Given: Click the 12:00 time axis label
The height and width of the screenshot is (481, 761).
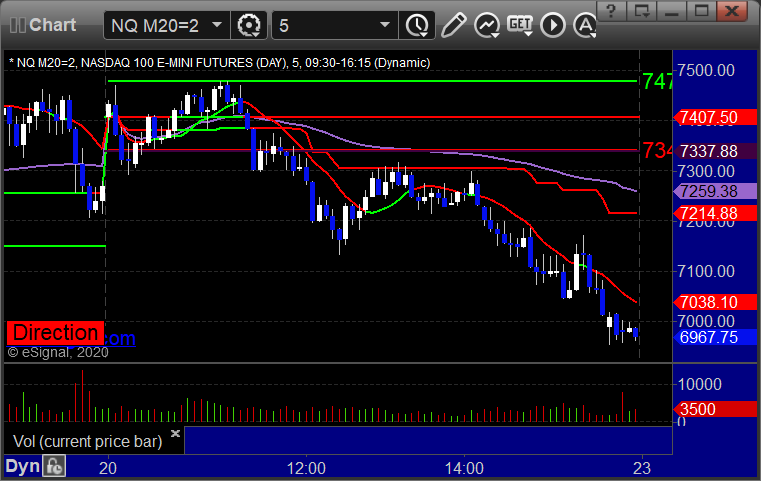Looking at the screenshot, I should (306, 468).
